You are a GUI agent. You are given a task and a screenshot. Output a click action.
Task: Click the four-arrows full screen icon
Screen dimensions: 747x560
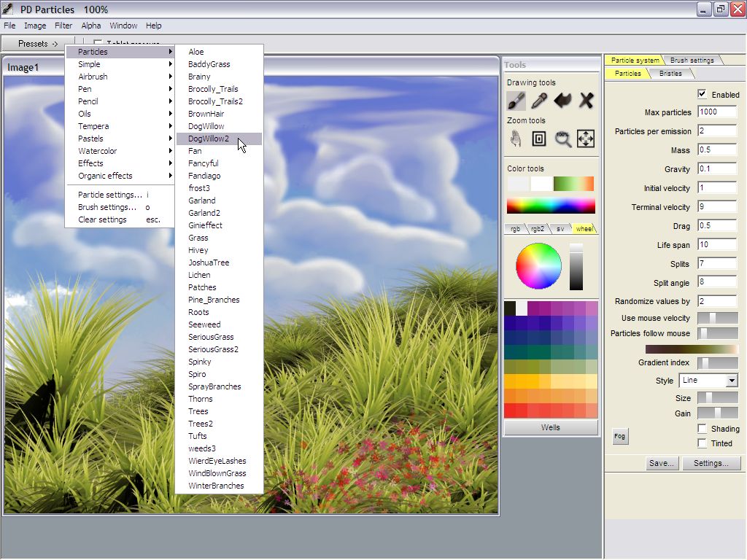(x=586, y=139)
